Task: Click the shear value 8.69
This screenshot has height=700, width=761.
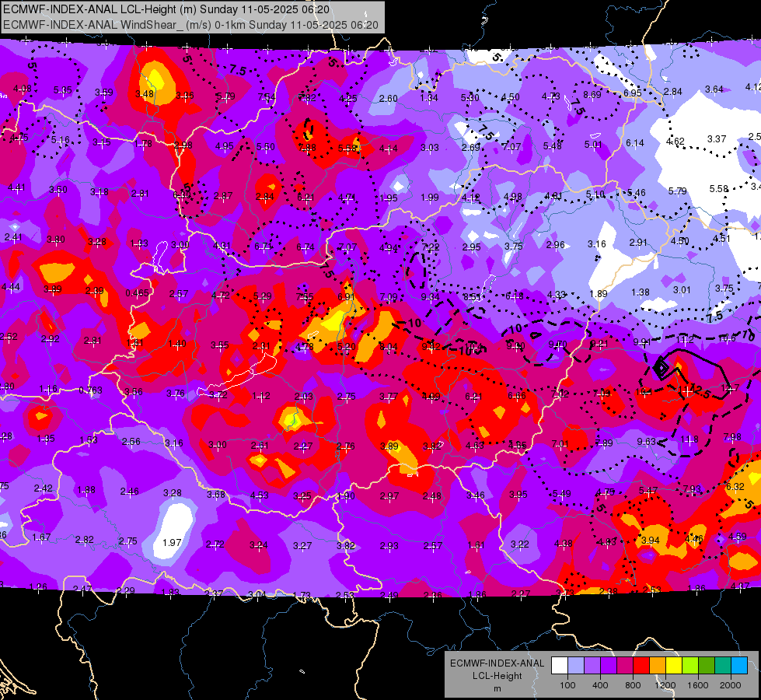Action: coord(592,94)
